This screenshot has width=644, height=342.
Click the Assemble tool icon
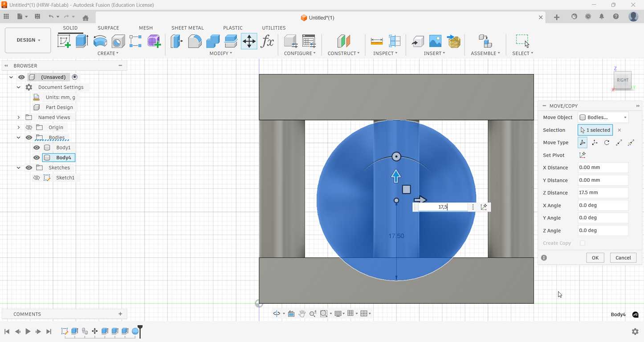(485, 41)
